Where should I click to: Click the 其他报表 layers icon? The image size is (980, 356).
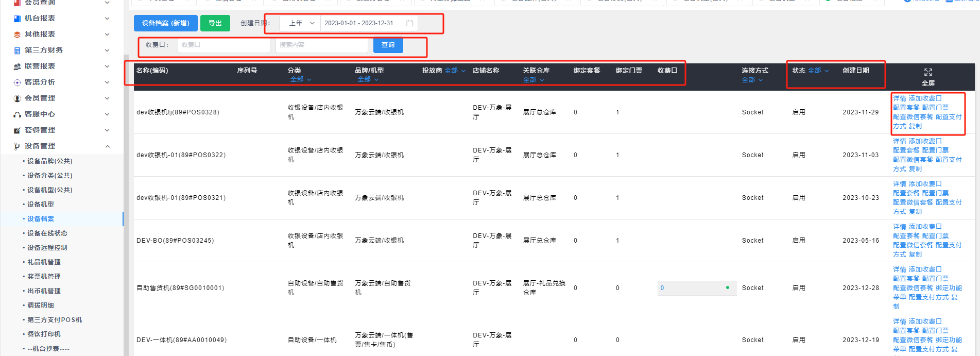pos(17,35)
